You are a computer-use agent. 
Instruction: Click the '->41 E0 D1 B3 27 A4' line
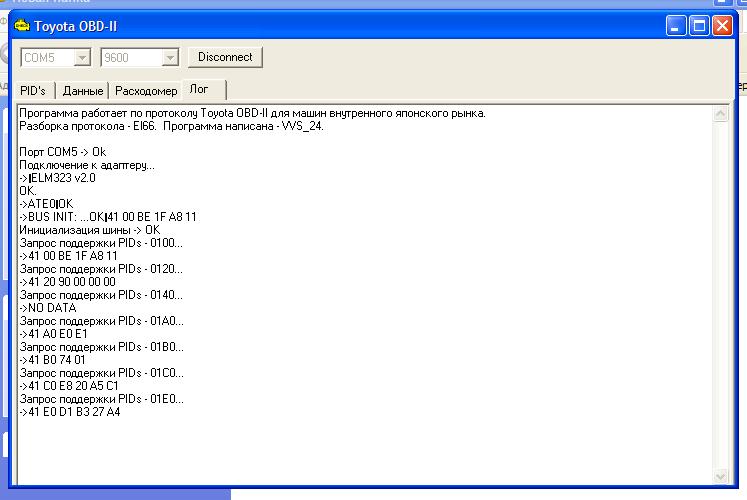click(70, 412)
